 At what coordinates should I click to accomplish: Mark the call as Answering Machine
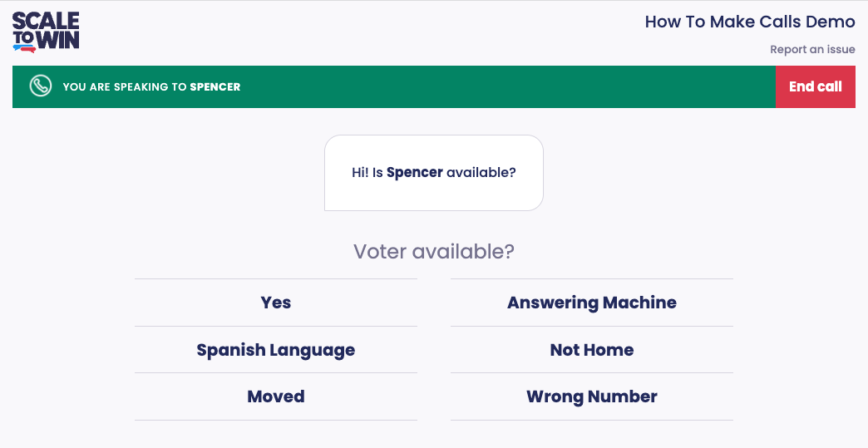[x=591, y=303]
